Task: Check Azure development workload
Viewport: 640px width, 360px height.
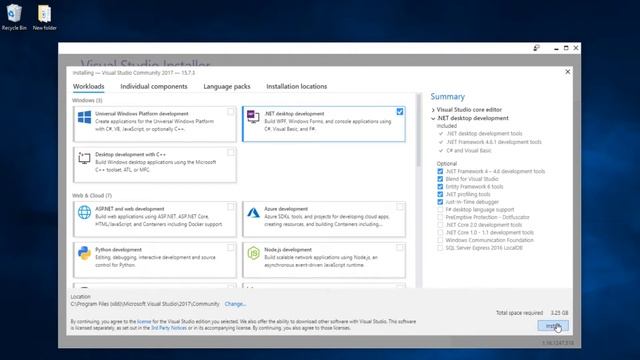Action: 400,207
